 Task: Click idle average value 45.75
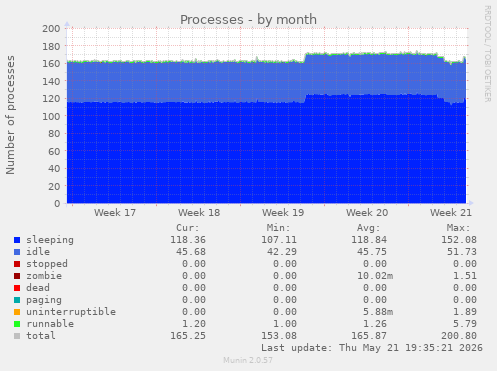coord(372,252)
